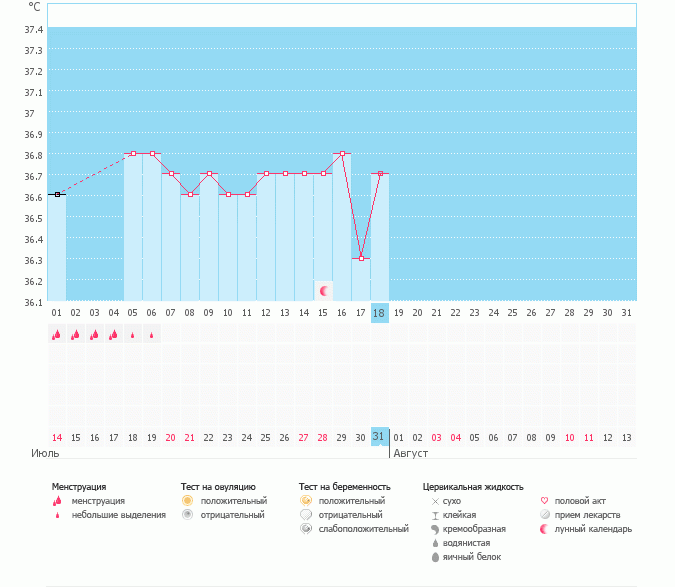Click the negative ovulation test legend icon
This screenshot has height=587, width=675.
187,515
